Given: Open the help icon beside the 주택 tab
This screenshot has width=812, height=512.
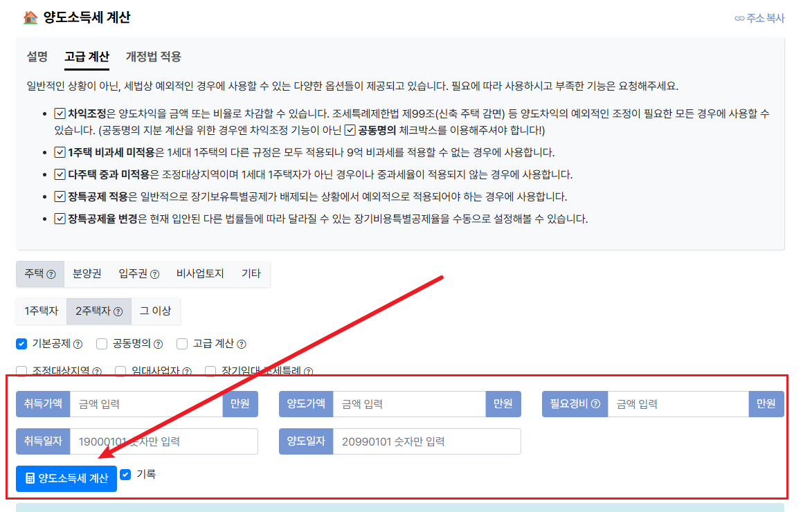Looking at the screenshot, I should (51, 273).
